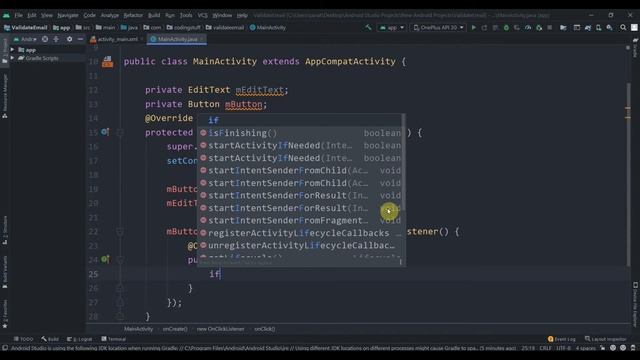This screenshot has height=360, width=640.
Task: Open the Build tool window
Action: click(50, 339)
